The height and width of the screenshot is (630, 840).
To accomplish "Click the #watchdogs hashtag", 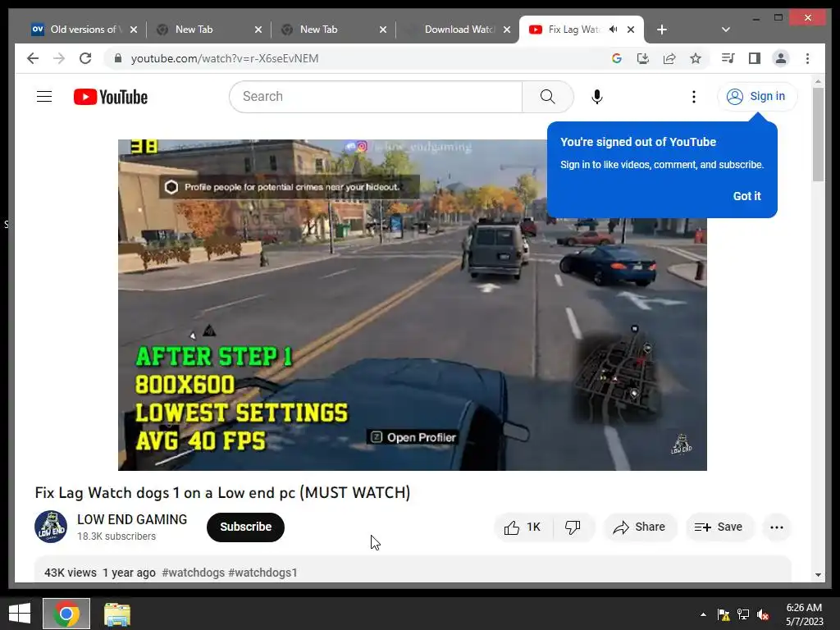I will click(193, 573).
